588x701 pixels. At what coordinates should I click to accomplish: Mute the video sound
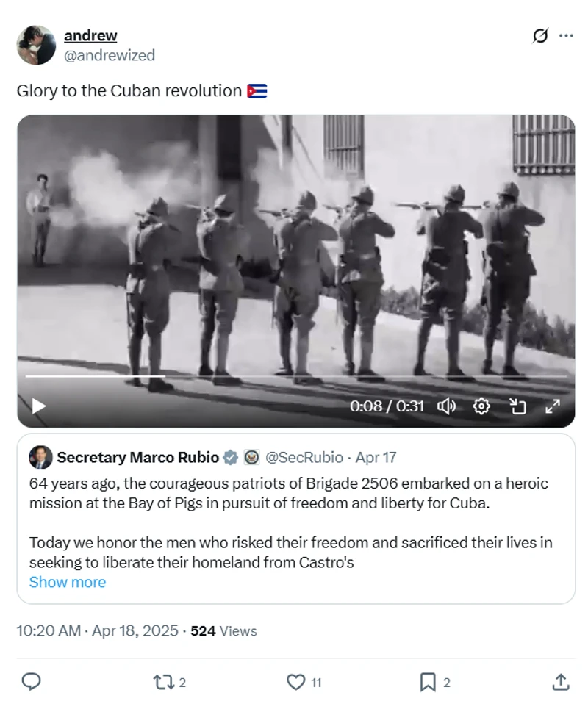tap(446, 406)
